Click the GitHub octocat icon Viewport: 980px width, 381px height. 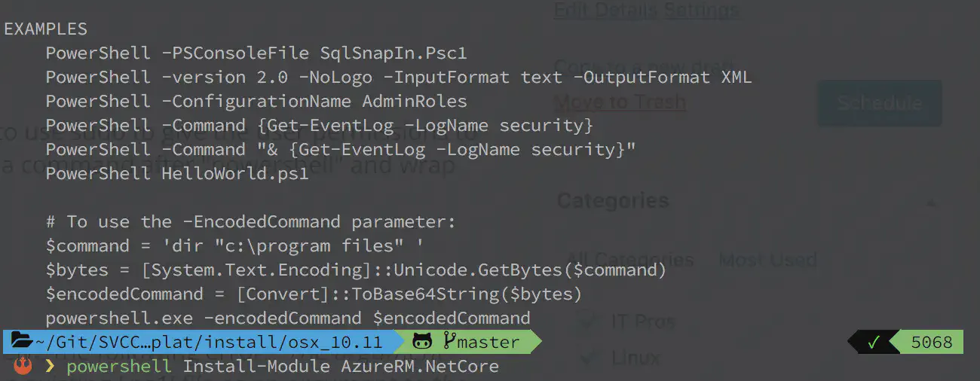point(424,342)
